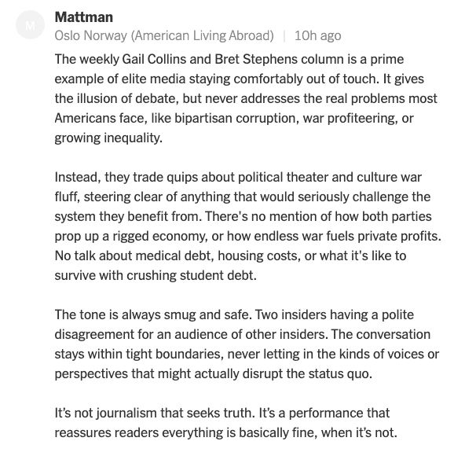Screen dimensions: 476x456
Task: Click the words 'when it's not.'
Action: coord(359,432)
